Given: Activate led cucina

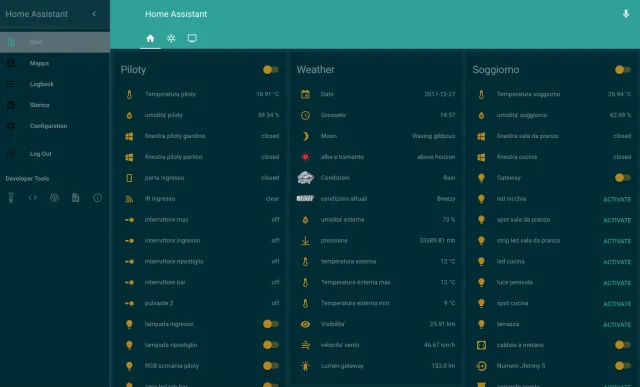Looking at the screenshot, I should 617,262.
